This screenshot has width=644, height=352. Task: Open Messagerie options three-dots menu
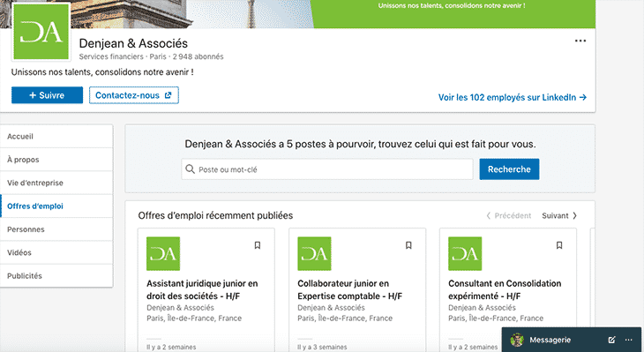[628, 340]
